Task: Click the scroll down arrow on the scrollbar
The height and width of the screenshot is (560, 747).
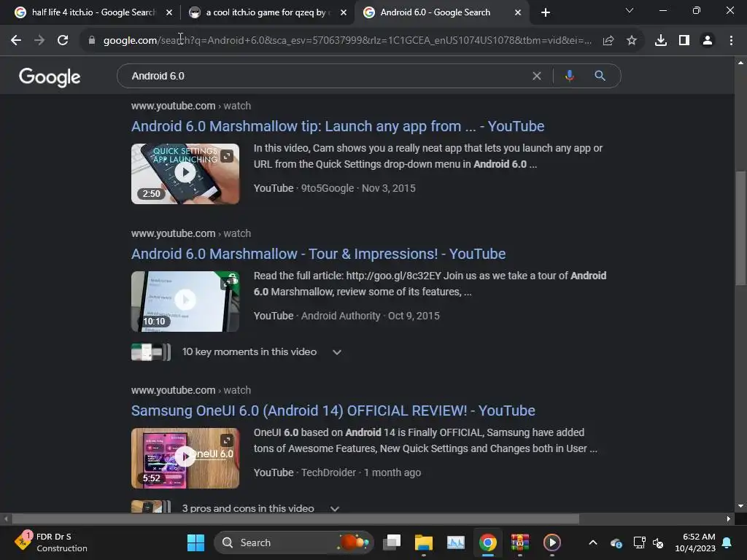Action: tap(740, 506)
